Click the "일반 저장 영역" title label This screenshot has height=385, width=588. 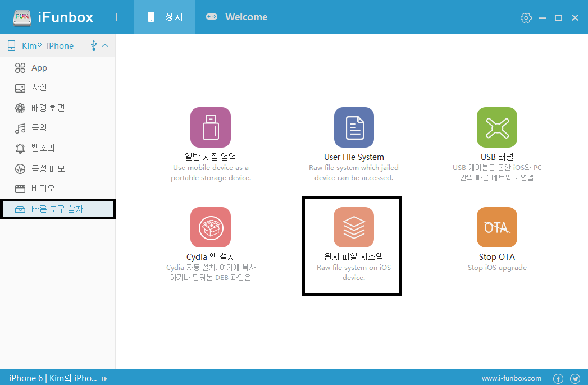pos(211,157)
